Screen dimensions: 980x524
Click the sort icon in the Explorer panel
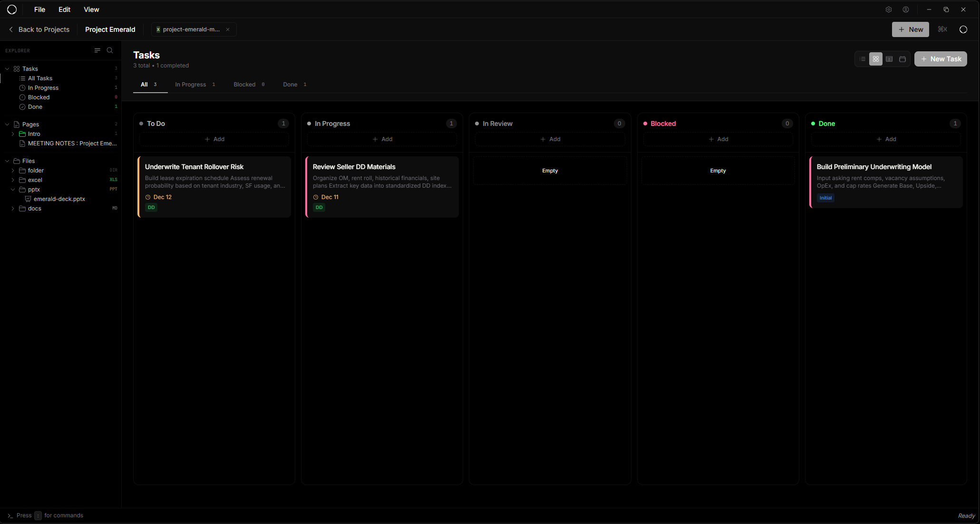coord(97,50)
